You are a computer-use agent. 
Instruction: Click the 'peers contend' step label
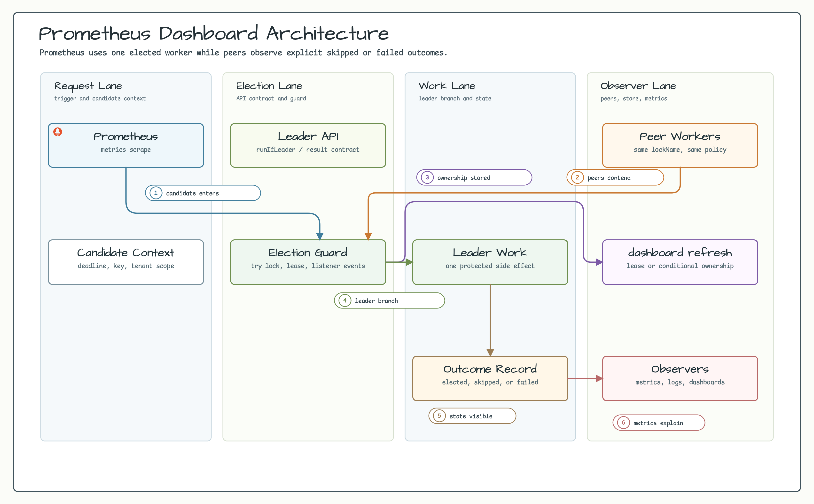(x=615, y=177)
